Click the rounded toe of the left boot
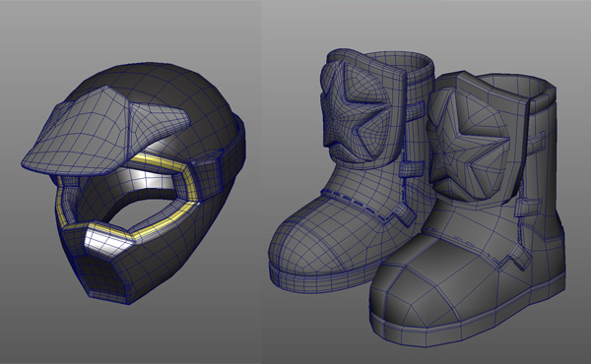This screenshot has width=591, height=364. pyautogui.click(x=301, y=241)
